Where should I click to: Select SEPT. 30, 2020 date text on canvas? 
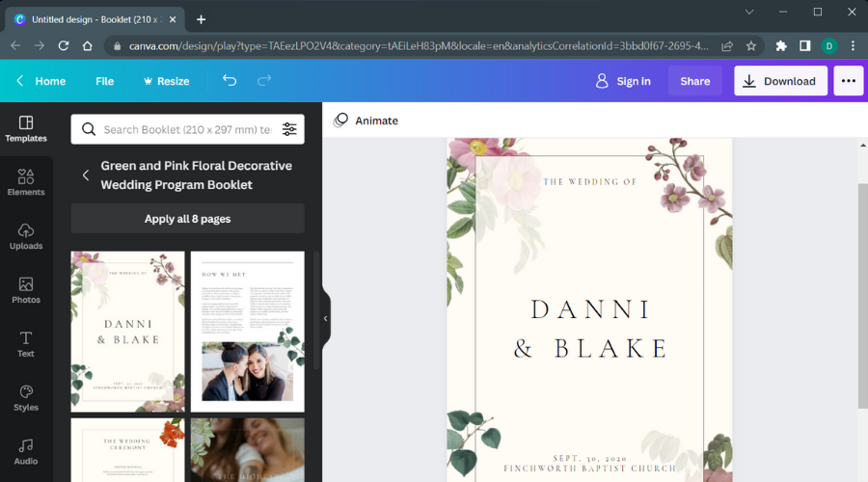pyautogui.click(x=590, y=458)
